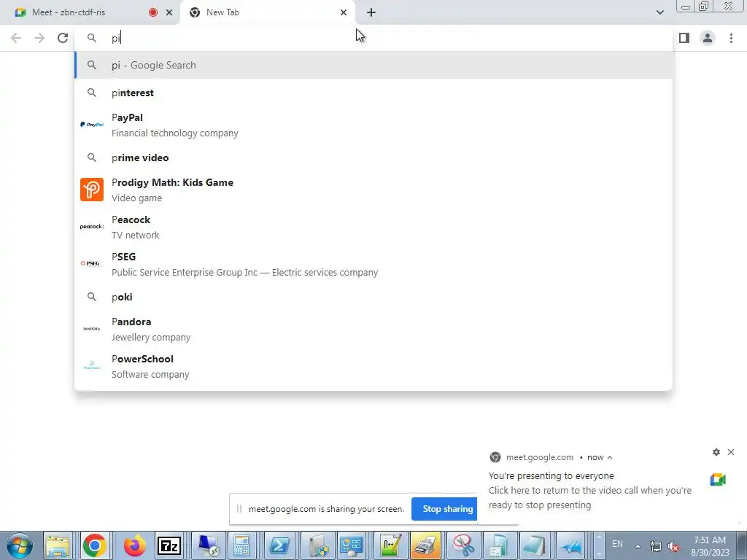747x560 pixels.
Task: Open Remote Desktop Connection taskbar icon
Action: click(208, 545)
